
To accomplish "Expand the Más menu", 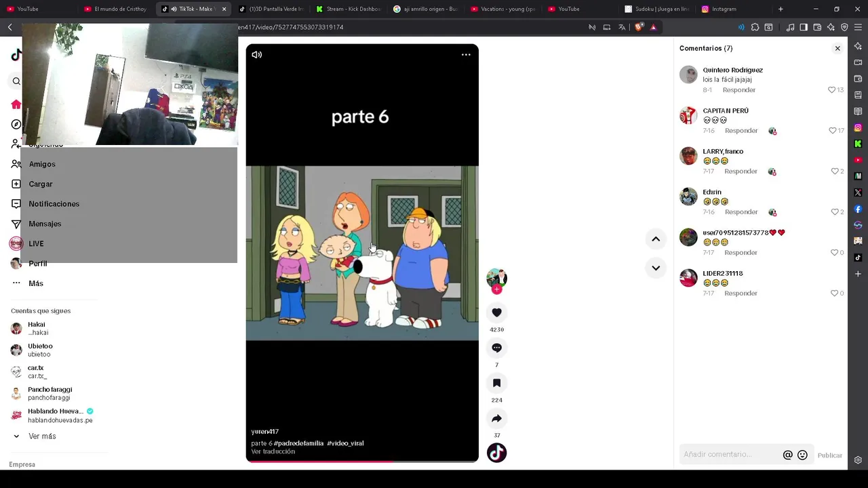I will 35,283.
